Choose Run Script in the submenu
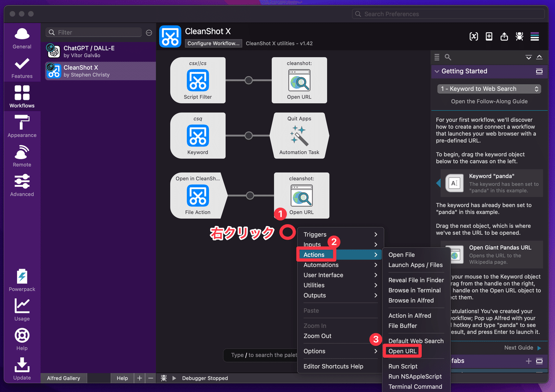Screen dimensions: 555x392 [x=403, y=366]
